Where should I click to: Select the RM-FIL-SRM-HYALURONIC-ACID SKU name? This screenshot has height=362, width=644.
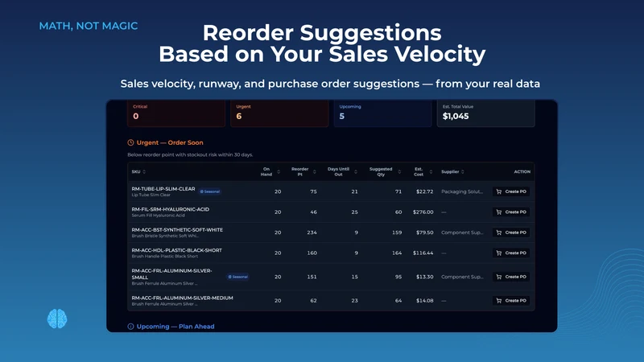[x=171, y=209]
